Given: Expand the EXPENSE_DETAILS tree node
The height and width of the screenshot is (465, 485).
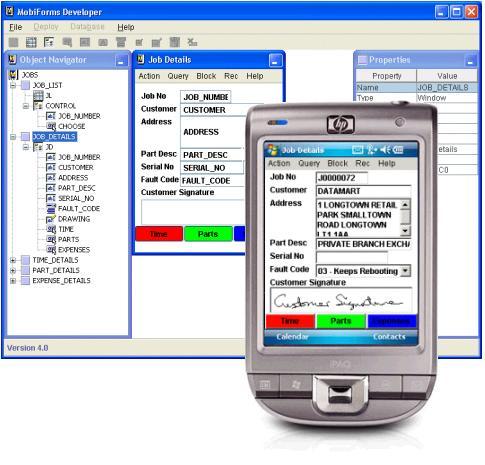Looking at the screenshot, I should [x=13, y=281].
